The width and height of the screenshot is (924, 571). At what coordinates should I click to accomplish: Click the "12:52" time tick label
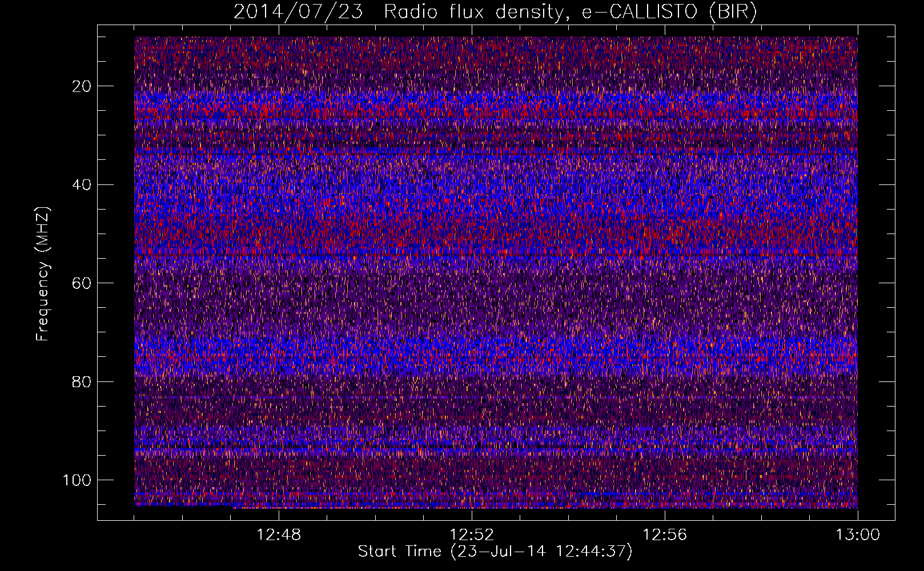tap(472, 535)
